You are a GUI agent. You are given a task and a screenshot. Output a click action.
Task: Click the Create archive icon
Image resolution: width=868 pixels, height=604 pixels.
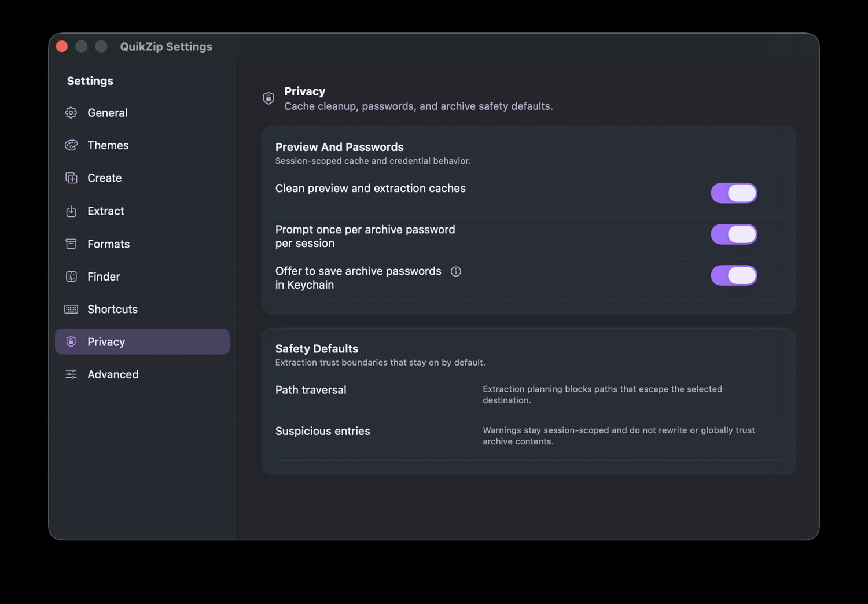[x=71, y=178]
